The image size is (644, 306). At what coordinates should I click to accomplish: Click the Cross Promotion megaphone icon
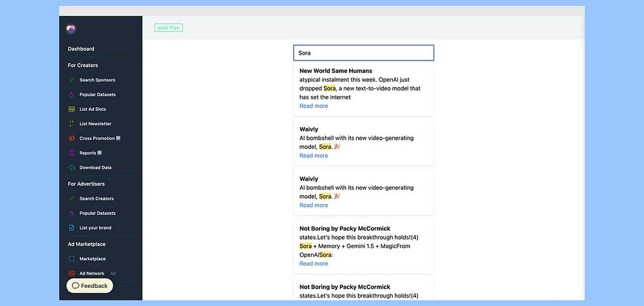(71, 139)
